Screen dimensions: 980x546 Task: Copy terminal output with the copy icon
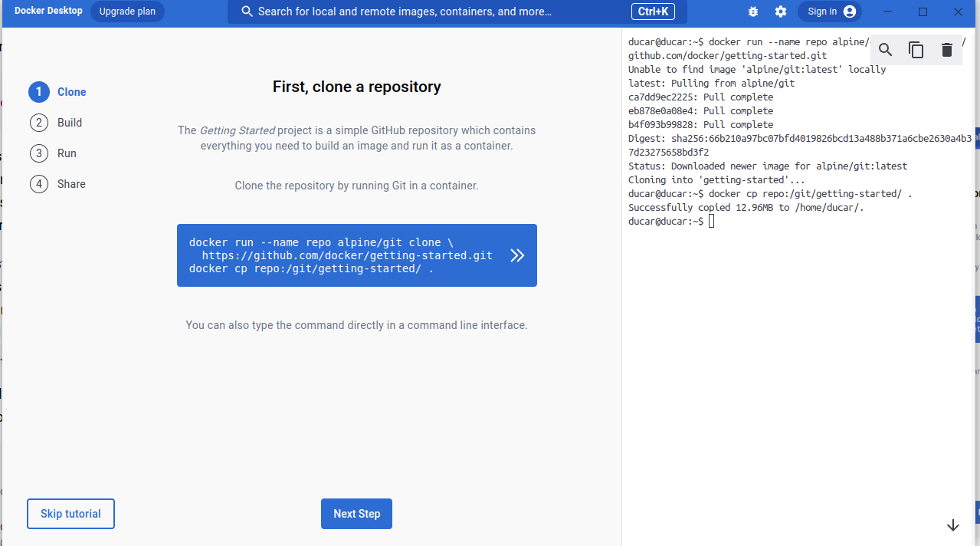916,50
